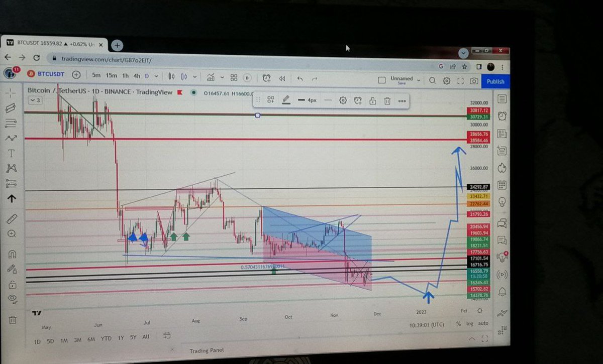Toggle the layout select square
This screenshot has width=603, height=364.
(382, 80)
